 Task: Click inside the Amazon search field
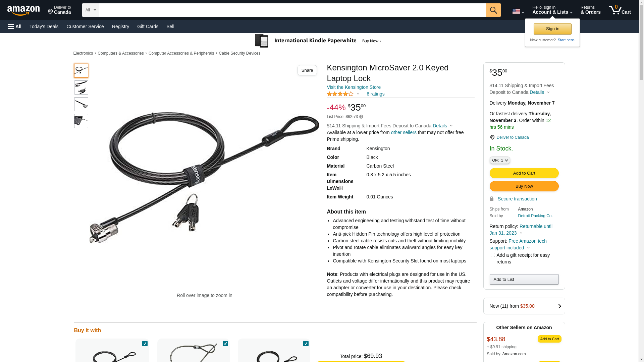(x=292, y=10)
